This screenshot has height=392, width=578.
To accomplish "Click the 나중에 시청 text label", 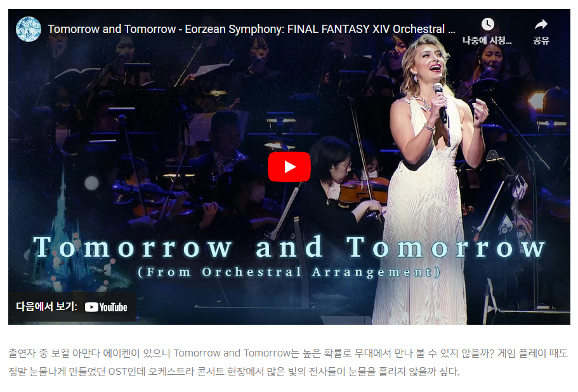I will pos(487,41).
